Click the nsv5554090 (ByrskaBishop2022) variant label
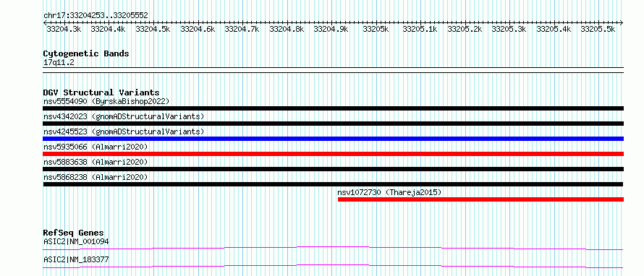The image size is (644, 276). (x=106, y=101)
